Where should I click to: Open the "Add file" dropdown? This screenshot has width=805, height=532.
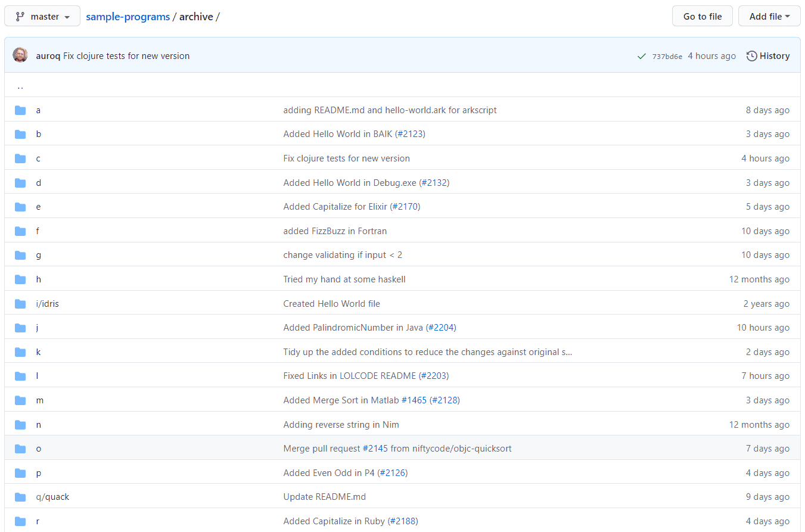[769, 16]
